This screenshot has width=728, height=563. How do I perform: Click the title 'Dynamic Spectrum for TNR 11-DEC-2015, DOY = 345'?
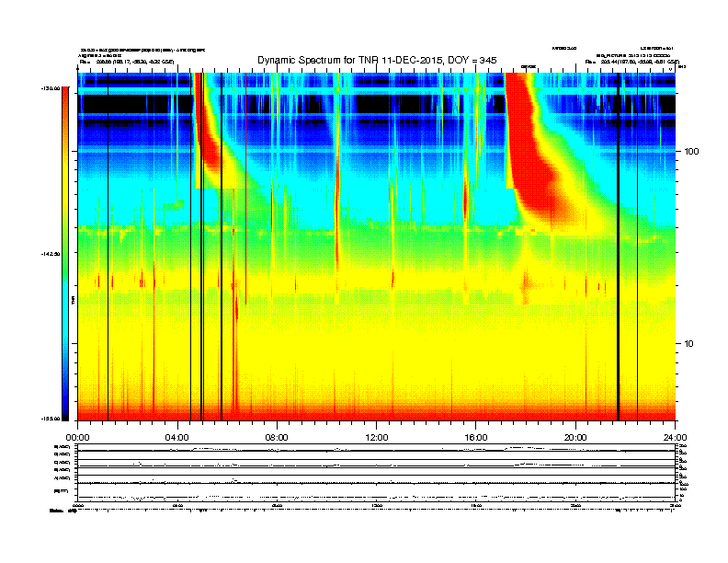click(x=377, y=60)
